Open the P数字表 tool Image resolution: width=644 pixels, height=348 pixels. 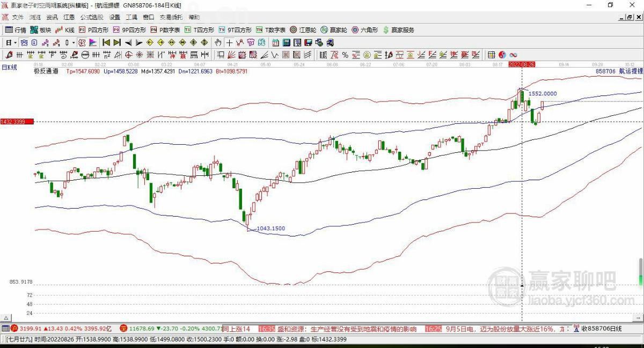coord(165,30)
